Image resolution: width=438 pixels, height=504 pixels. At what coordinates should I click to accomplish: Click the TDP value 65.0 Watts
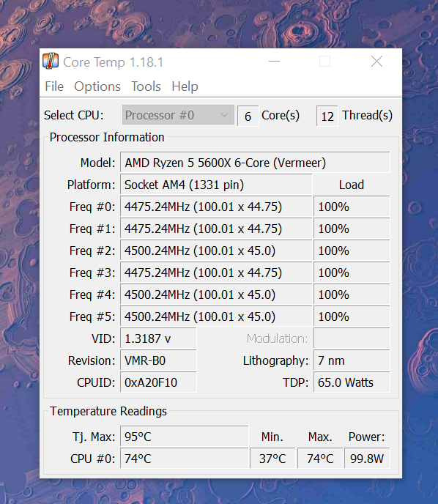(x=352, y=382)
